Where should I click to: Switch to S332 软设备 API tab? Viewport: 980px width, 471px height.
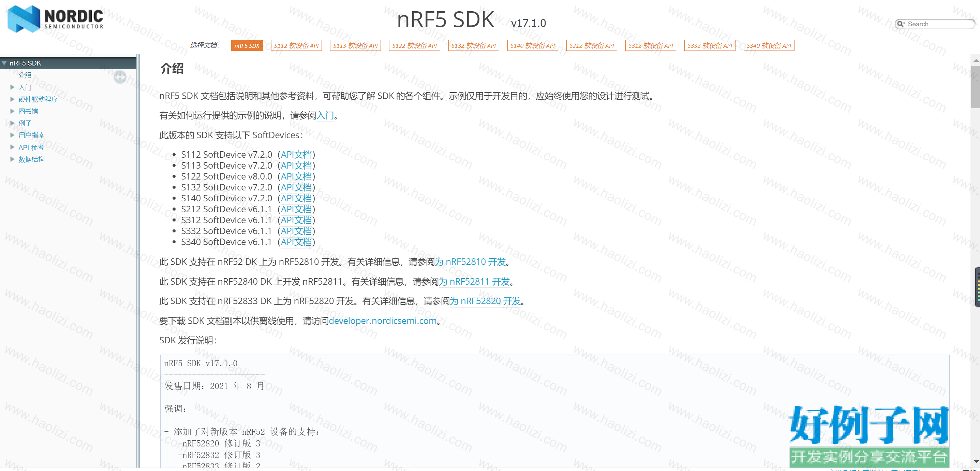710,46
